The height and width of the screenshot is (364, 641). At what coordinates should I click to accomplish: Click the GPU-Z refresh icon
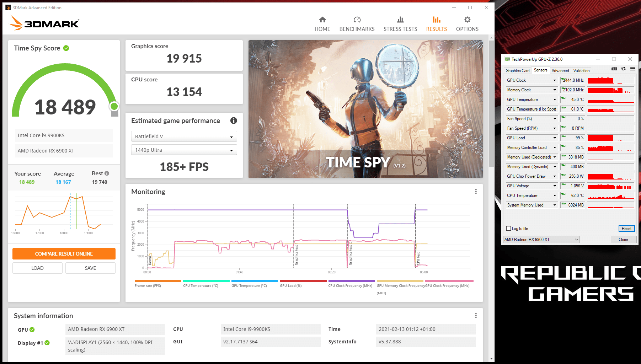[x=623, y=69]
